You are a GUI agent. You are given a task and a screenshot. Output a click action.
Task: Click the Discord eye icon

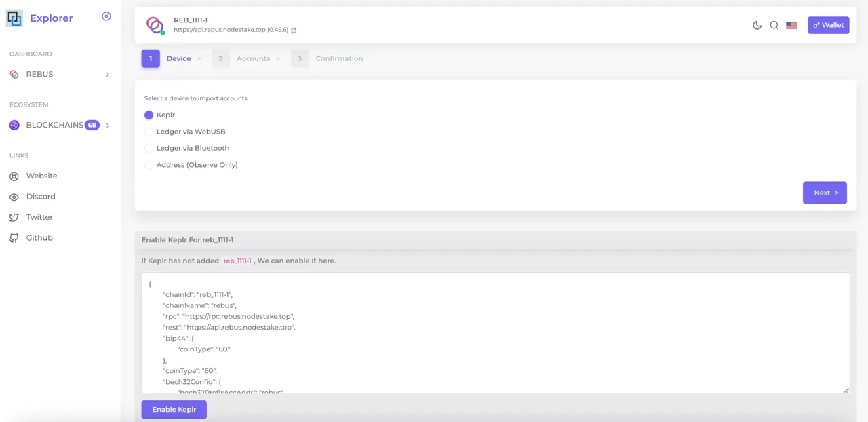pos(14,197)
